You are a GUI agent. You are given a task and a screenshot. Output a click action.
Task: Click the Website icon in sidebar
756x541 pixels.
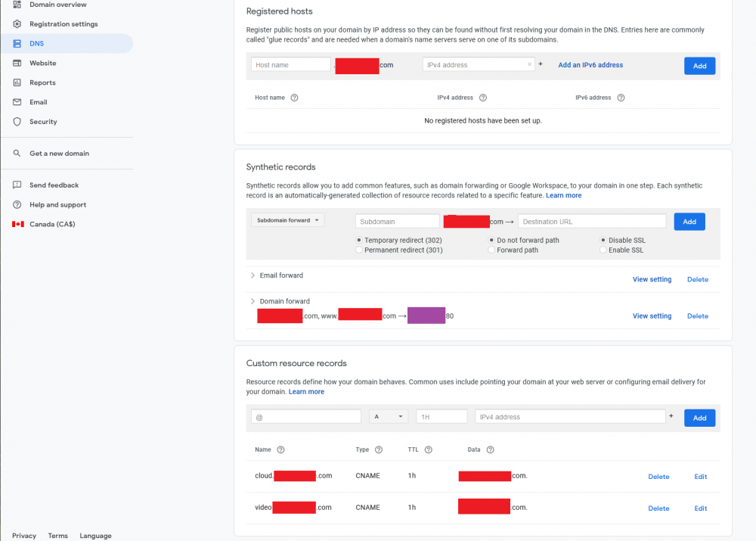pyautogui.click(x=17, y=64)
